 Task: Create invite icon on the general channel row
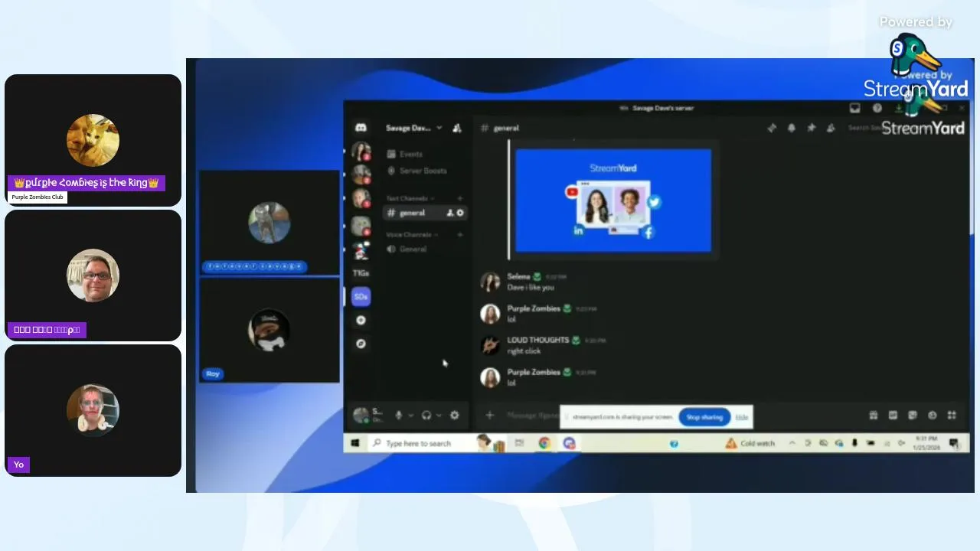[x=450, y=213]
